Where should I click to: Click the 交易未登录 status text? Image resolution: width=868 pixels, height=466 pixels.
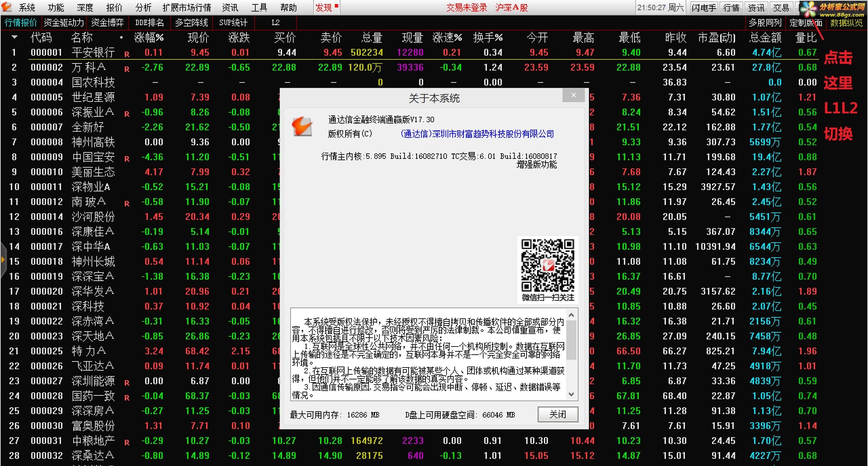pyautogui.click(x=467, y=7)
